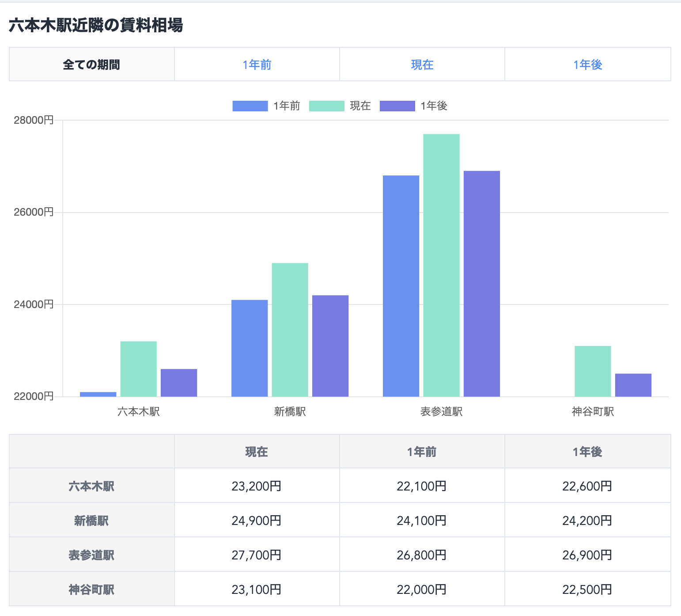Select the 24,200円 table cell
The width and height of the screenshot is (681, 616).
[588, 521]
